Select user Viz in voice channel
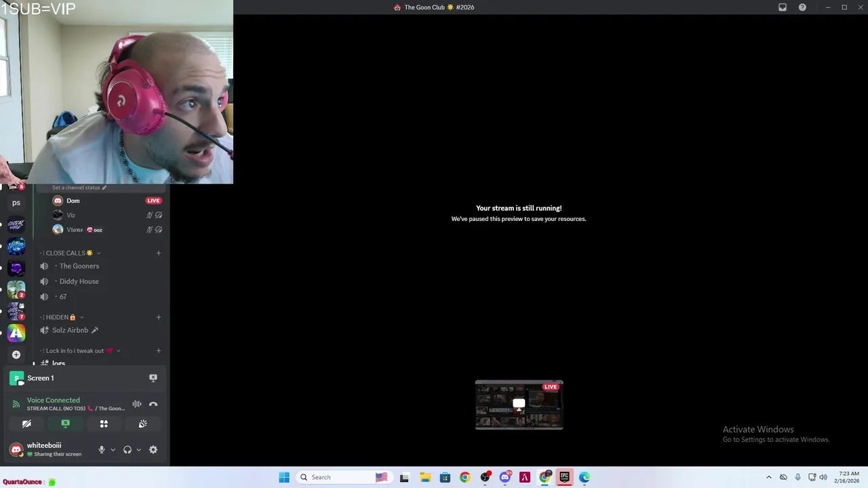 [71, 215]
